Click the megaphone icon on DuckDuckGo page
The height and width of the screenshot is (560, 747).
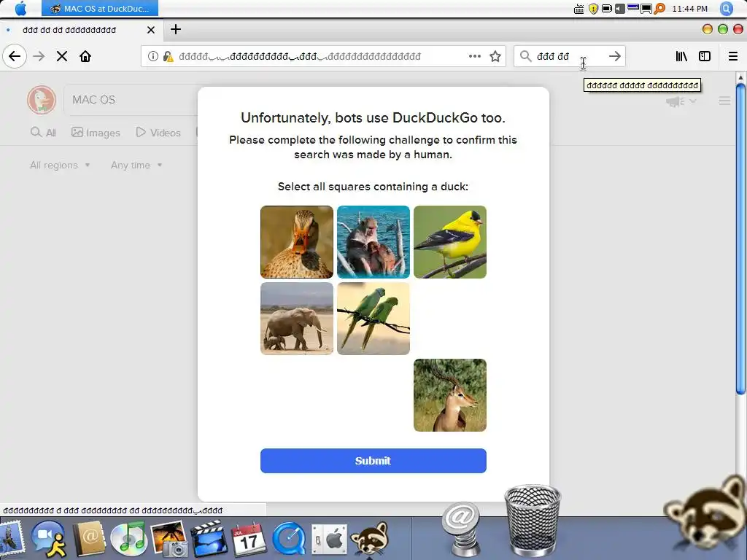[x=675, y=101]
